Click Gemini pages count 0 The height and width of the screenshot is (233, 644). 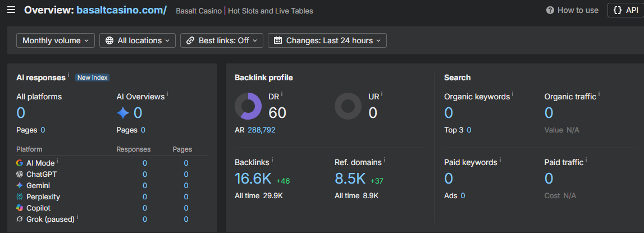point(186,186)
